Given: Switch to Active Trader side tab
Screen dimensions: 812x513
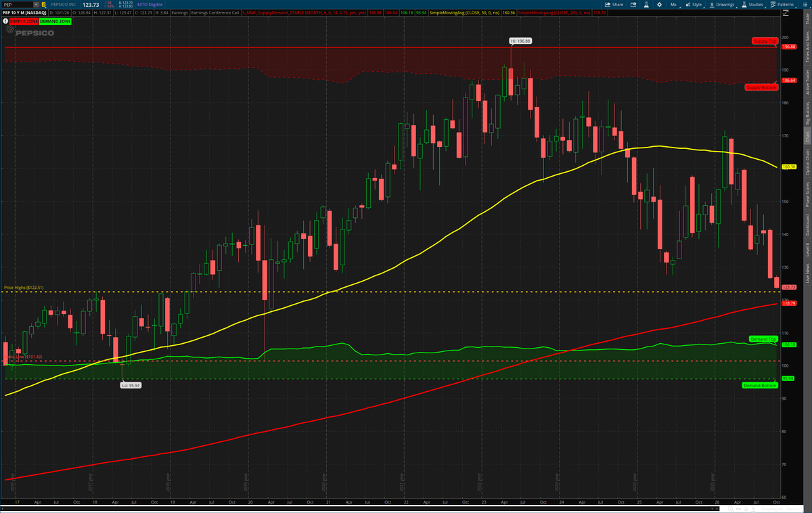Looking at the screenshot, I should point(807,81).
